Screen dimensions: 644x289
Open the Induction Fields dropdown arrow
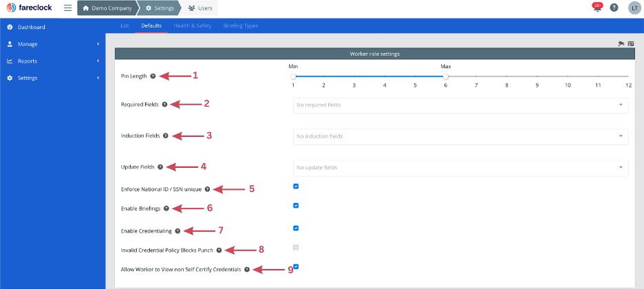621,136
